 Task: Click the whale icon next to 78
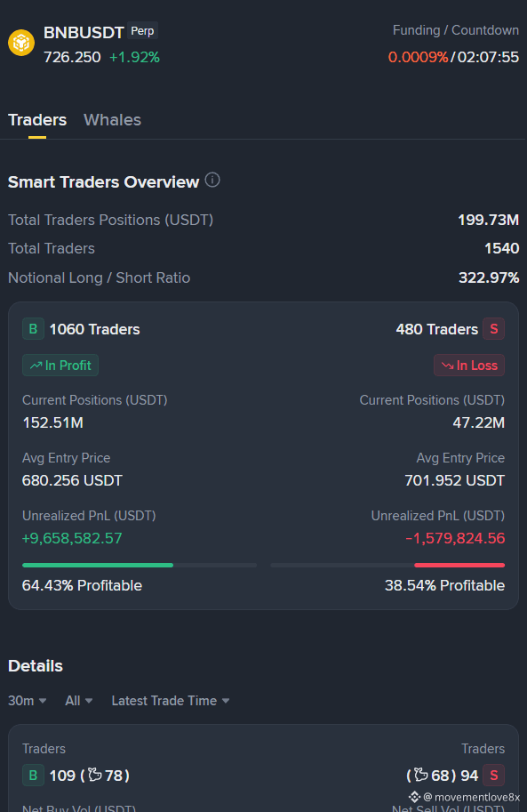(x=95, y=775)
